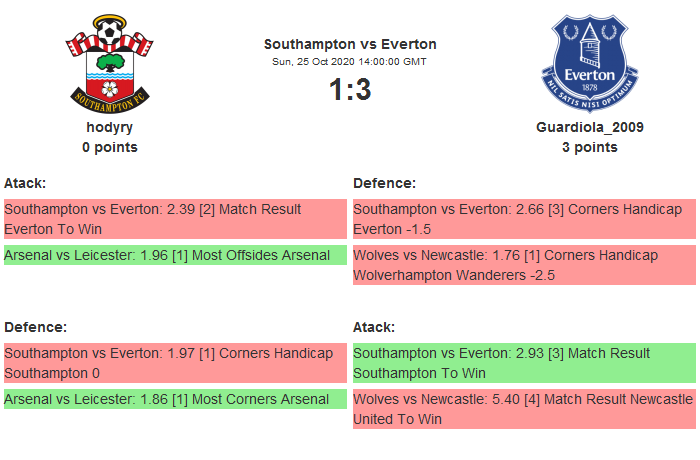Open hodyry's user profile name

110,127
